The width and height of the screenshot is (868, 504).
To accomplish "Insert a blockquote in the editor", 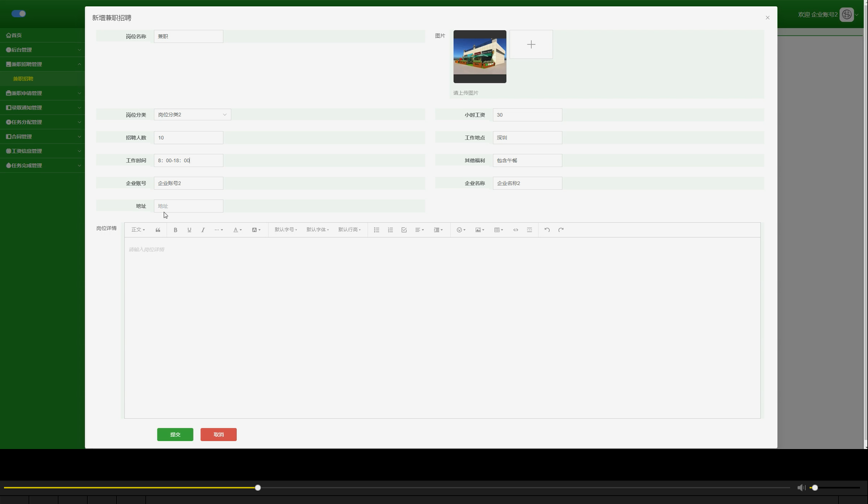I will (158, 230).
